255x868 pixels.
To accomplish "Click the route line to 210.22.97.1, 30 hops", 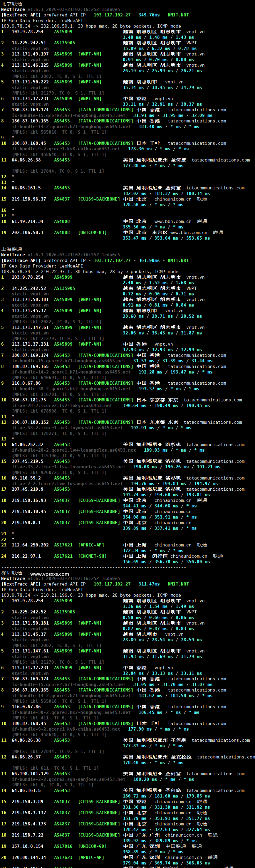I will (x=90, y=272).
